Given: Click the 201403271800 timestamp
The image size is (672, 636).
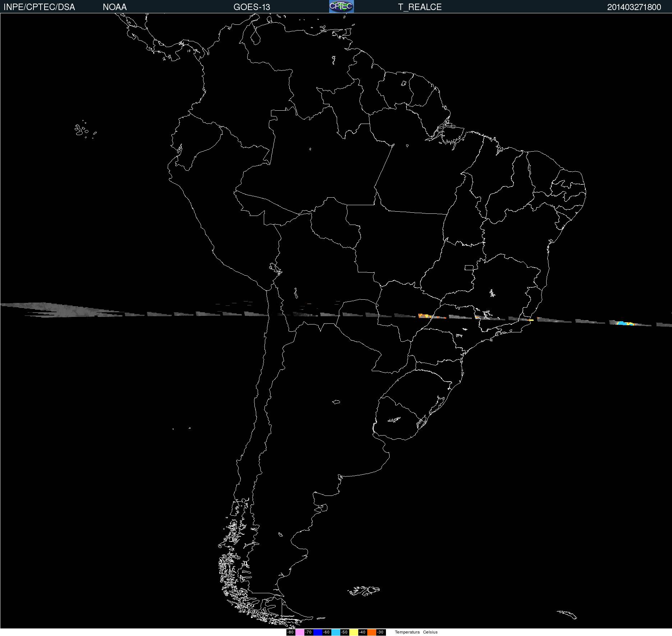Looking at the screenshot, I should [634, 7].
